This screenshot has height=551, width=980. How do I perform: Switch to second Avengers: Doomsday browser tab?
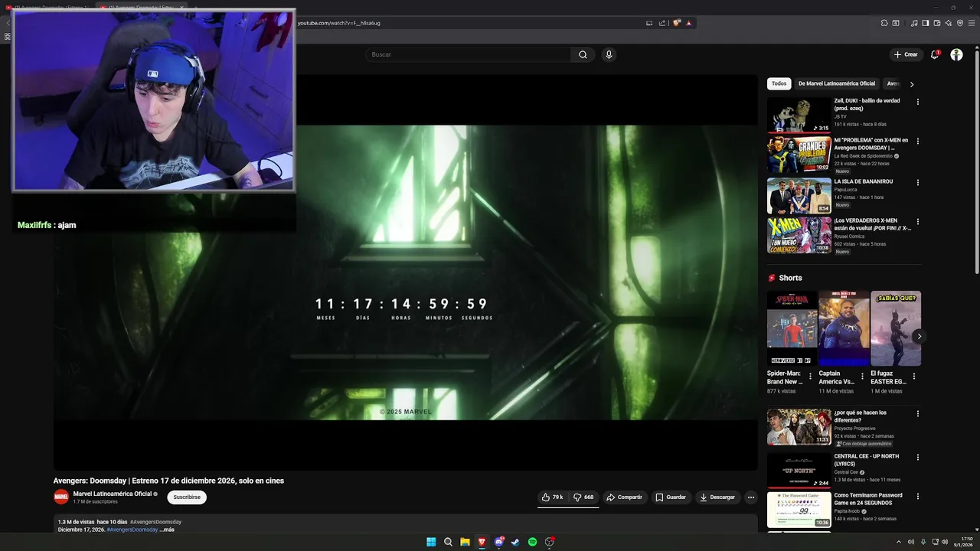coord(142,7)
